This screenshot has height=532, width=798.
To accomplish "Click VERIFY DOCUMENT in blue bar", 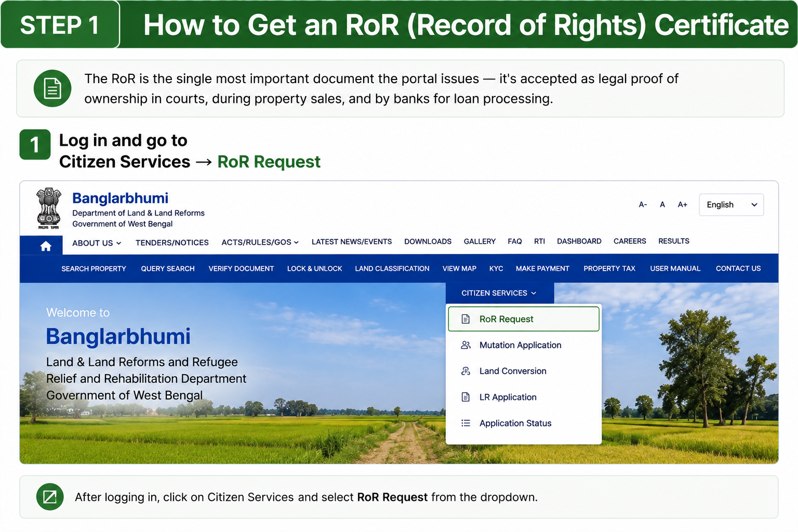I will pyautogui.click(x=241, y=269).
